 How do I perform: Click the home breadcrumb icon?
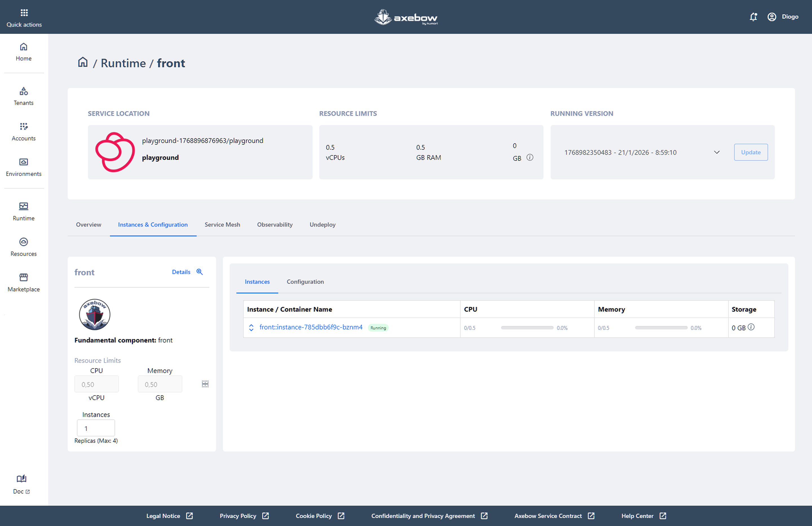(x=83, y=62)
